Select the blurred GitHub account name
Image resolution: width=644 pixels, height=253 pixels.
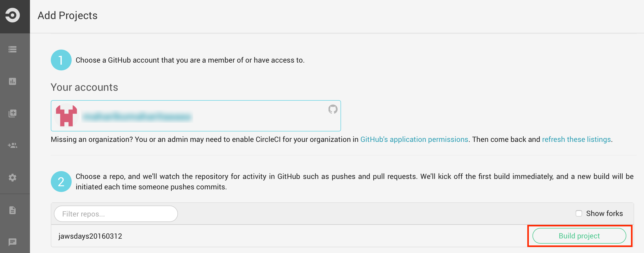click(137, 117)
